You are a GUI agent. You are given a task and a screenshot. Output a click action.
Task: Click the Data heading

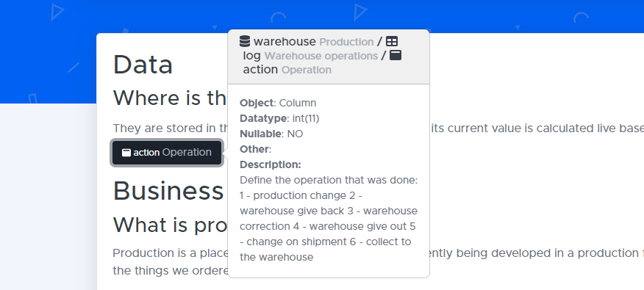tap(143, 65)
